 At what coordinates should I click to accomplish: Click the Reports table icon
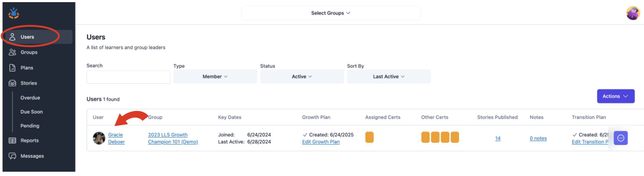click(12, 140)
